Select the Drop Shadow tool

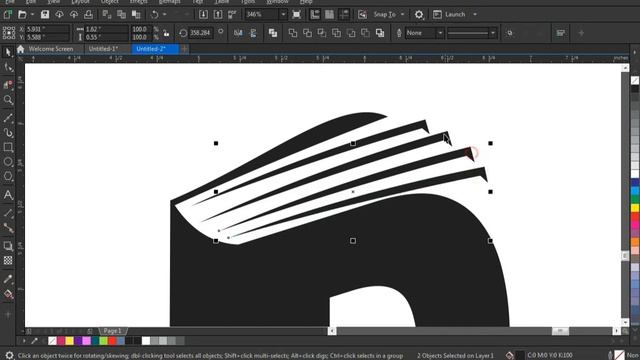pyautogui.click(x=8, y=246)
